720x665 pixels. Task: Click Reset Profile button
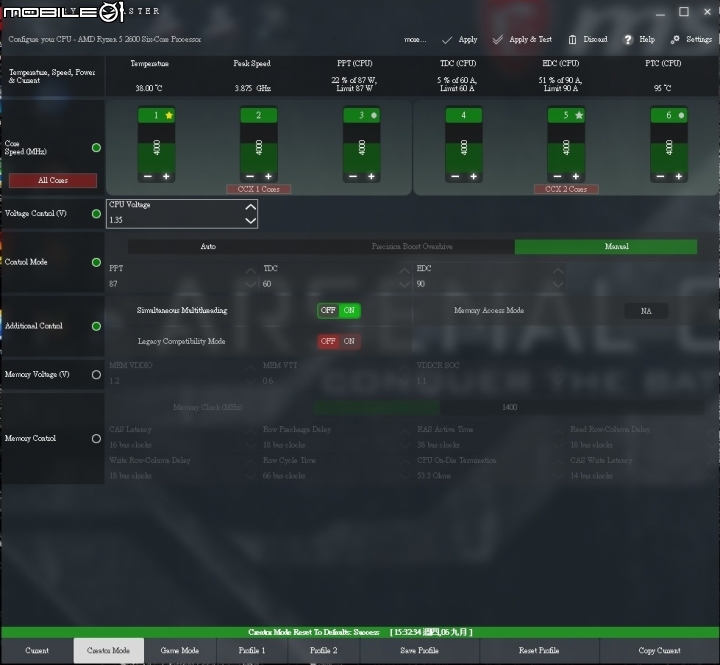click(539, 650)
